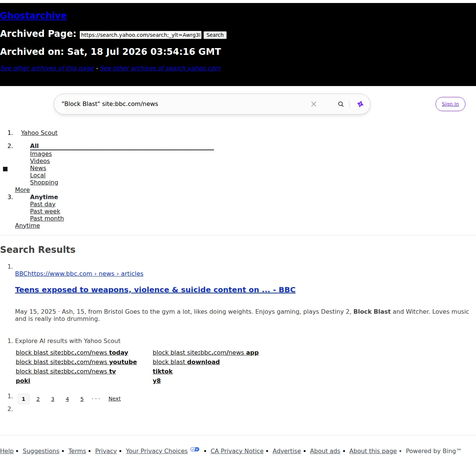476x467 pixels.
Task: Go to results page 3
Action: pyautogui.click(x=53, y=399)
